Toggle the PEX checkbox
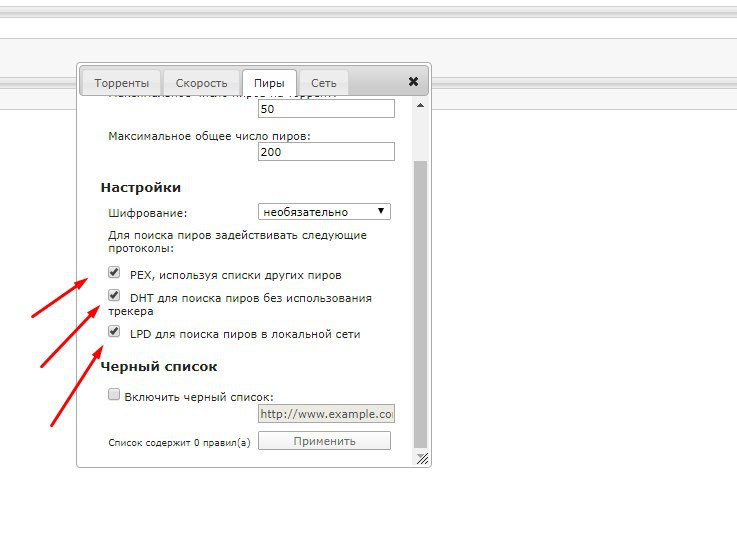 point(114,272)
